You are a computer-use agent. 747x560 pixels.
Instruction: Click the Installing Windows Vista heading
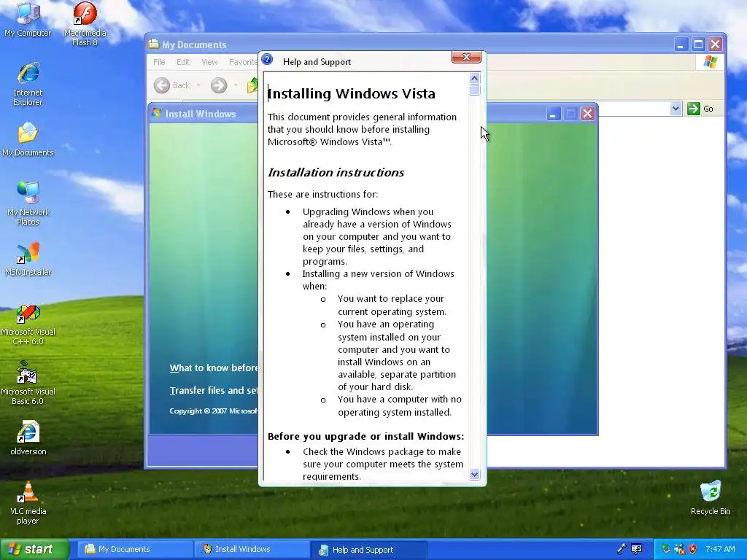pyautogui.click(x=351, y=93)
